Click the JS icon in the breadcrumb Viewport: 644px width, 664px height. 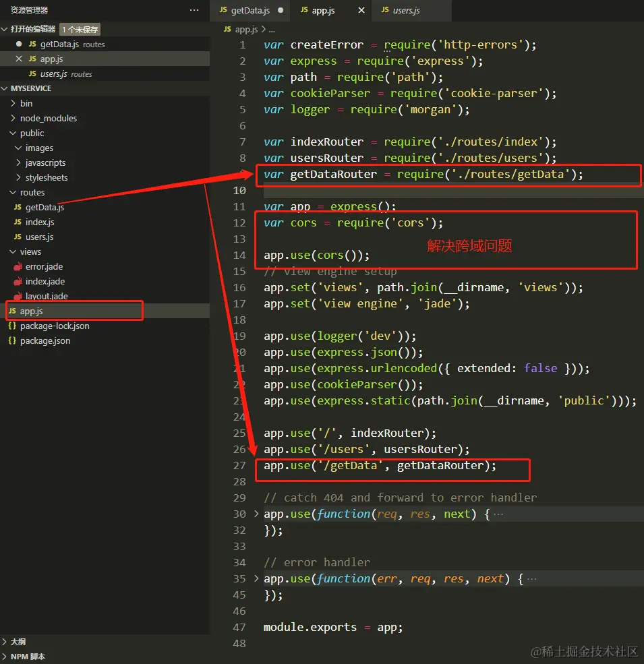[x=227, y=29]
